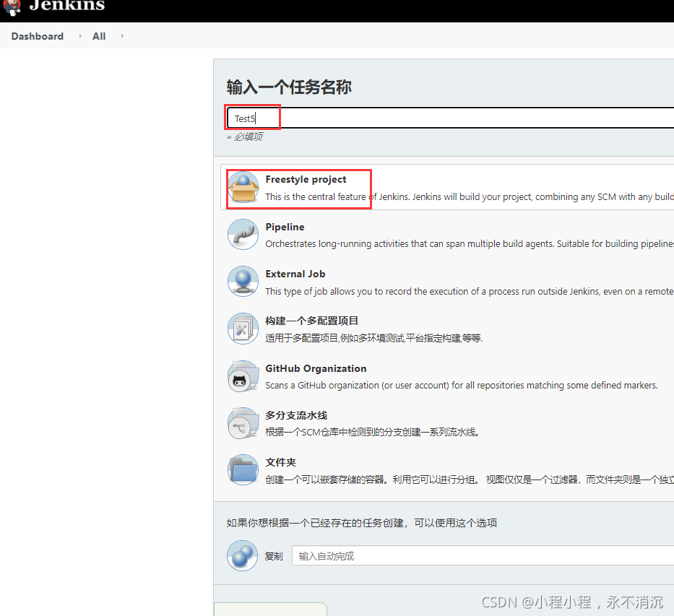Click the Jenkins header title text
The image size is (674, 616).
point(67,6)
